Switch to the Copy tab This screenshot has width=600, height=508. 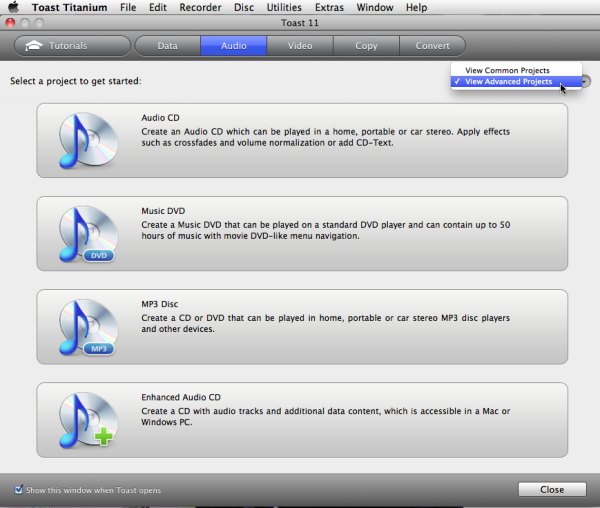pyautogui.click(x=366, y=46)
